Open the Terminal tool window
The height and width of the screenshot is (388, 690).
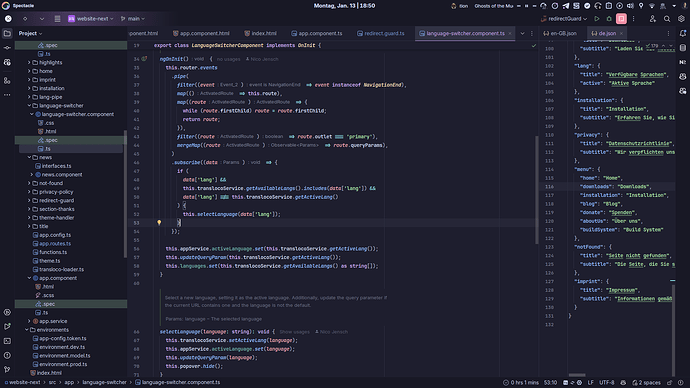point(7,341)
